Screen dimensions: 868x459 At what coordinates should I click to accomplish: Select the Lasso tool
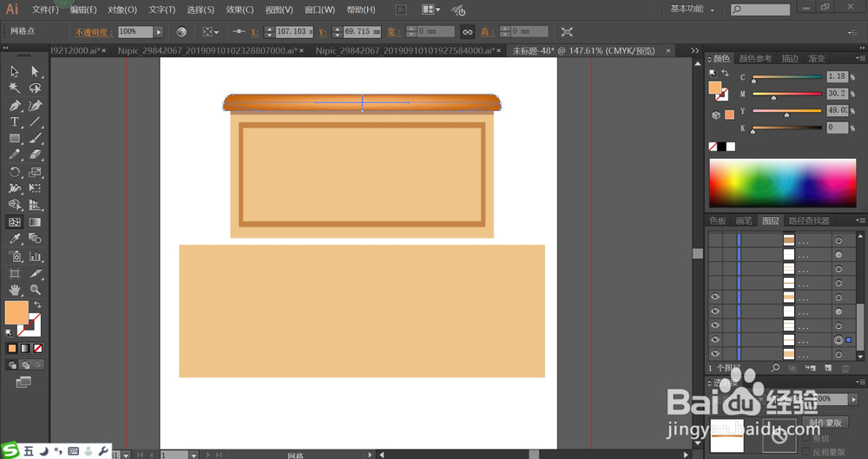[x=35, y=88]
